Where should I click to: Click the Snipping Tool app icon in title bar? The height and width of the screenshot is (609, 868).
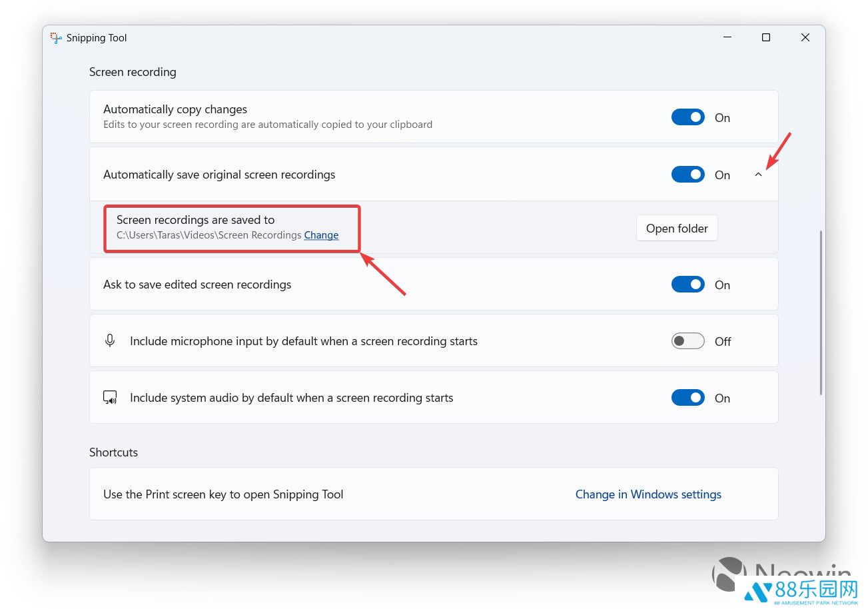[56, 38]
